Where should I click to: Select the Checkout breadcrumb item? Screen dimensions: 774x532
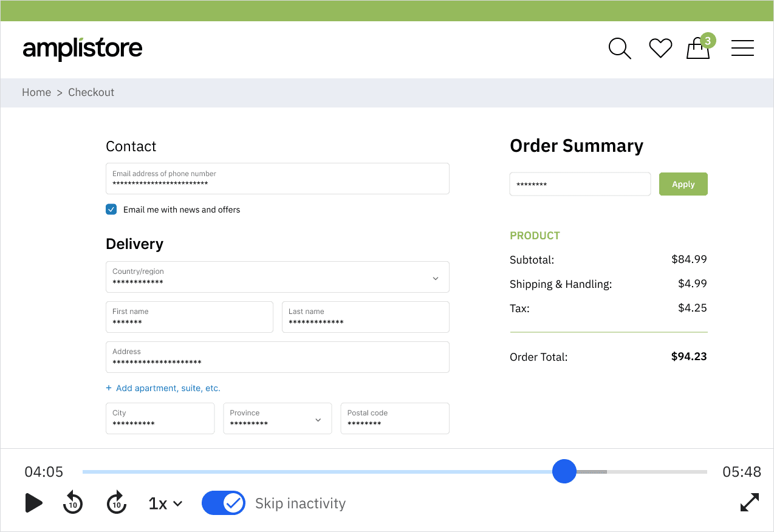coord(91,92)
